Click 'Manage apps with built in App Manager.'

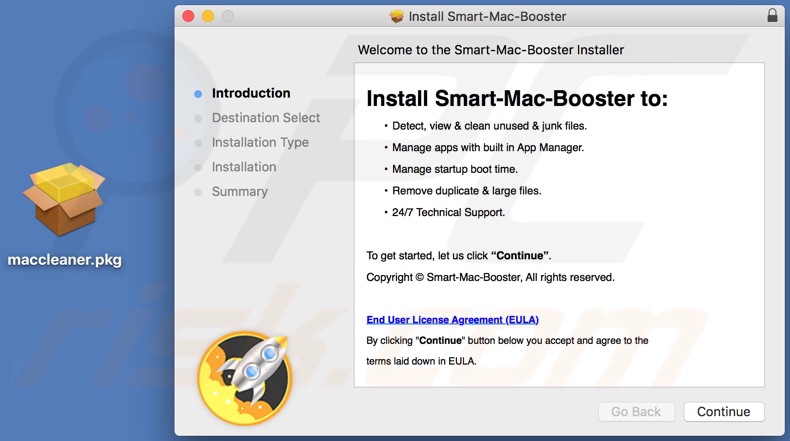click(x=488, y=148)
